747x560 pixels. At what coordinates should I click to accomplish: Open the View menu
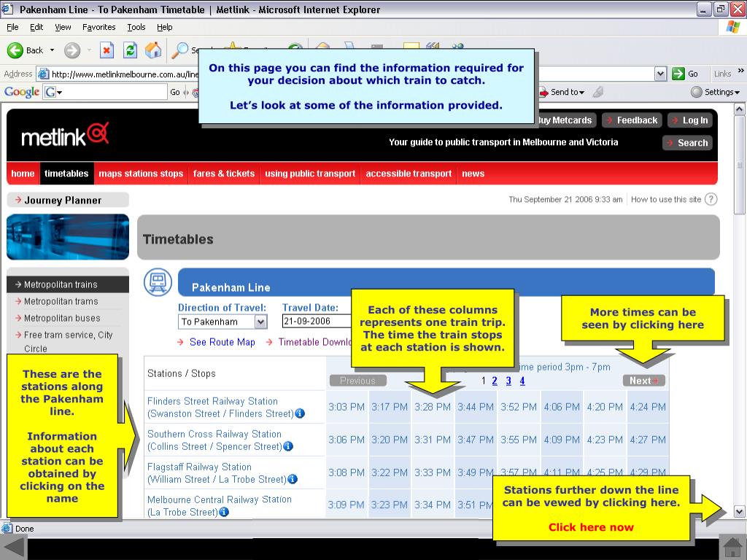pos(63,27)
